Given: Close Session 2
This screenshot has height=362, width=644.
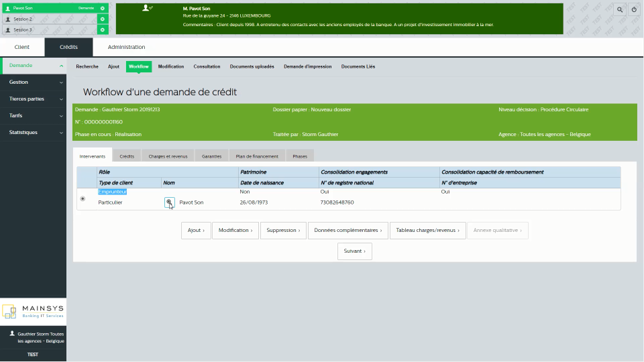Looking at the screenshot, I should tap(103, 19).
